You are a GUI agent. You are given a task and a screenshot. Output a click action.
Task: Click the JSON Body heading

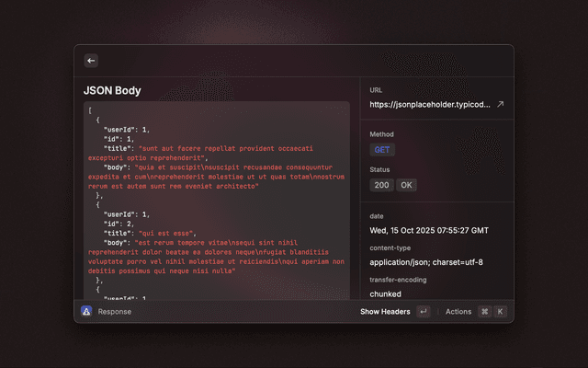pyautogui.click(x=111, y=91)
